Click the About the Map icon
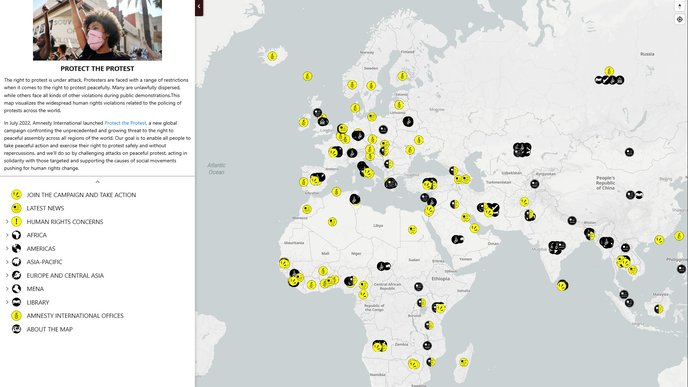 coord(16,329)
